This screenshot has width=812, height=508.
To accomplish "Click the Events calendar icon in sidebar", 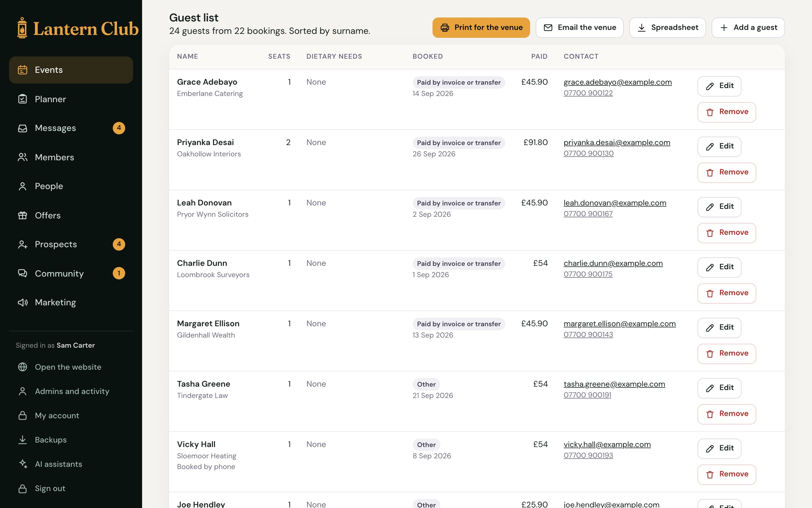I will coord(23,70).
